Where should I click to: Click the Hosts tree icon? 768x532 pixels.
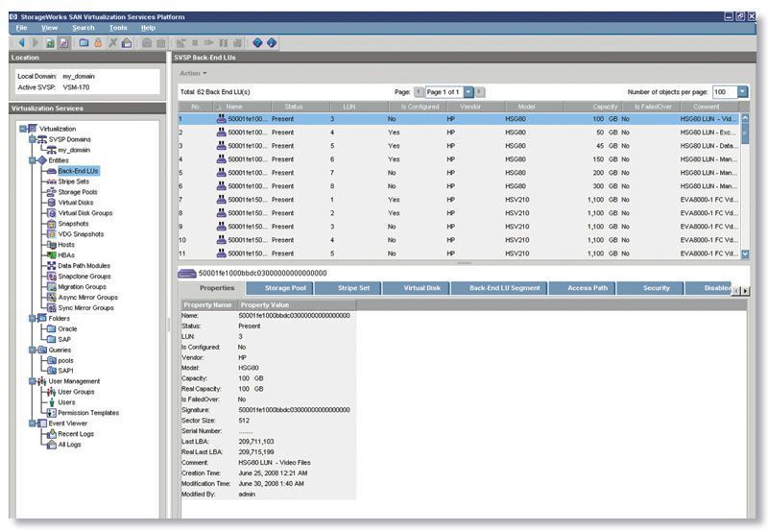52,245
